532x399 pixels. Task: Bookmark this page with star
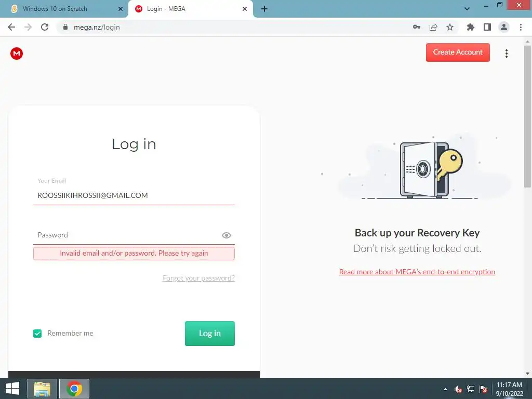coord(450,27)
